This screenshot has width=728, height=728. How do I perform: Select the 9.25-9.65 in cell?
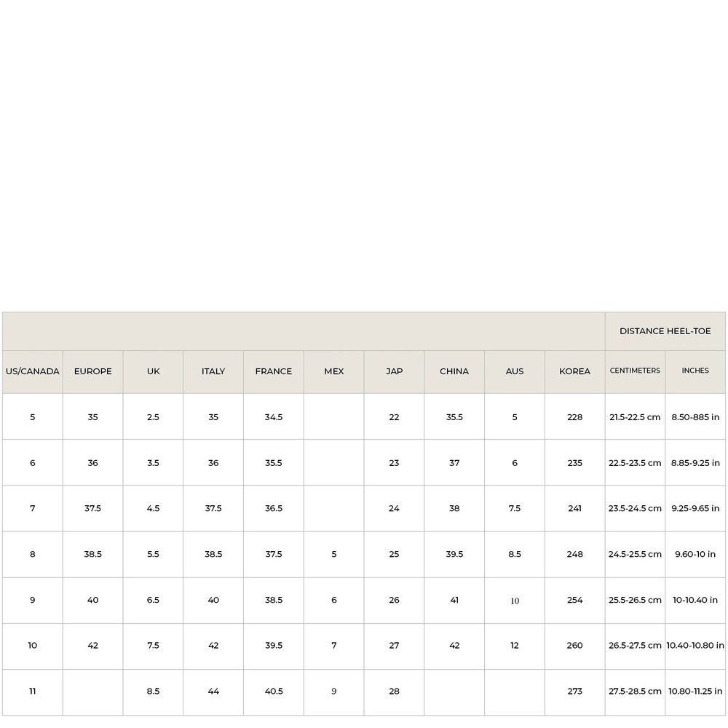(695, 508)
